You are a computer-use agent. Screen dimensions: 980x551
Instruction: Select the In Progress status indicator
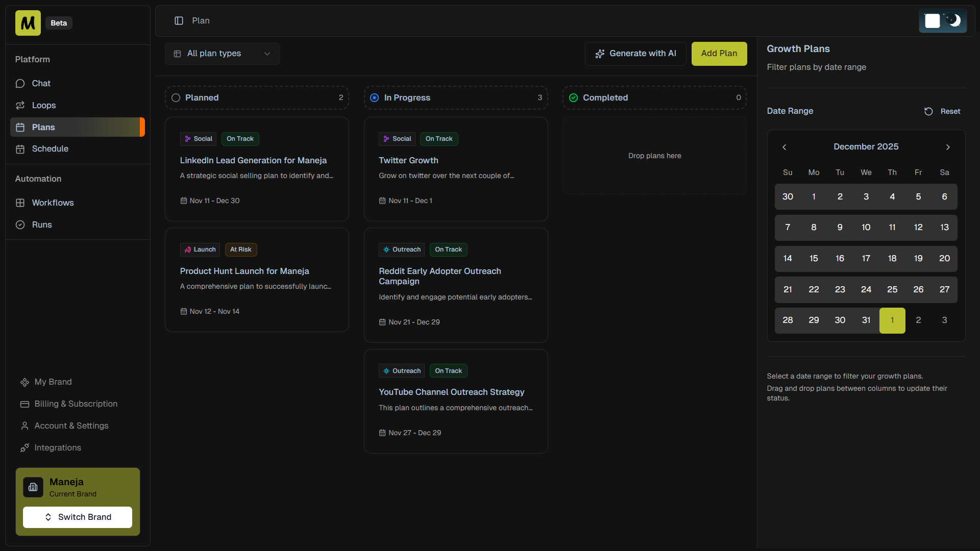pyautogui.click(x=374, y=97)
